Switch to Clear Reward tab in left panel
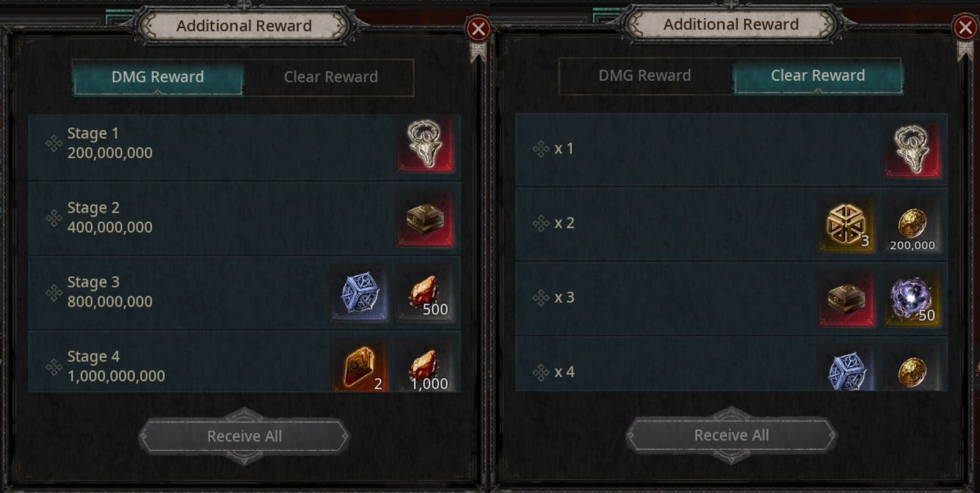This screenshot has width=980, height=493. coord(331,77)
